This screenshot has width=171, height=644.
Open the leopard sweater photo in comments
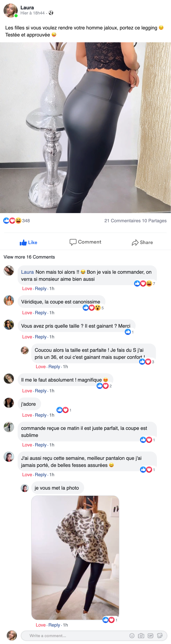(x=75, y=557)
